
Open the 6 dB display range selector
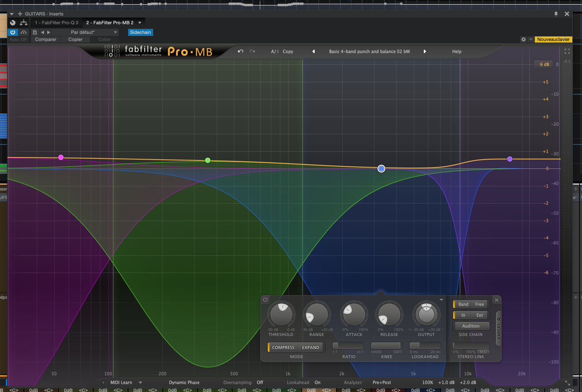coord(544,64)
